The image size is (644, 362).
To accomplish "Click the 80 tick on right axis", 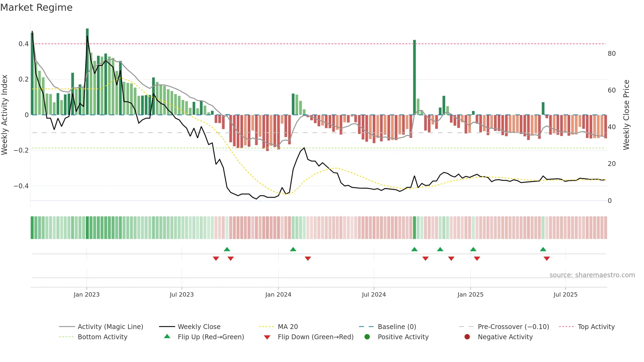I will click(x=612, y=54).
